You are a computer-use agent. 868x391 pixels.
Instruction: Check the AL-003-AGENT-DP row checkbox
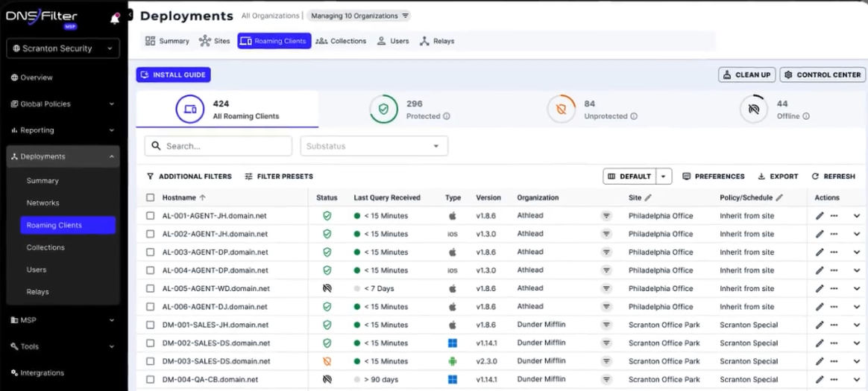click(x=150, y=252)
